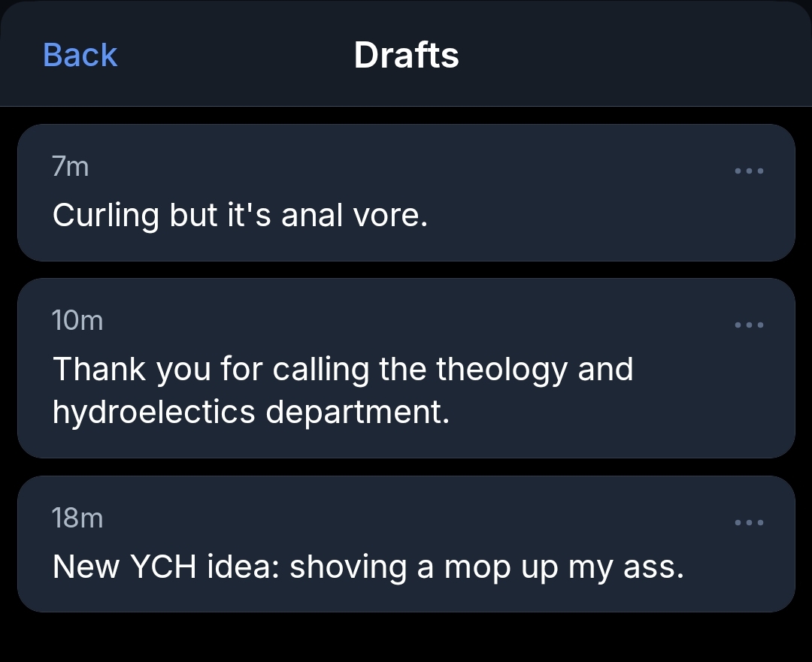Click the empty area below the drafts list

click(406, 637)
